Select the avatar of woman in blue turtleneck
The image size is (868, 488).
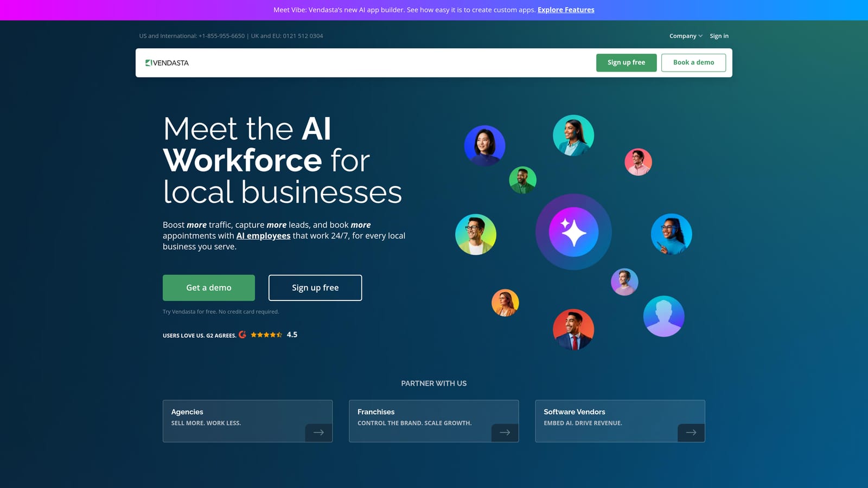tap(671, 234)
